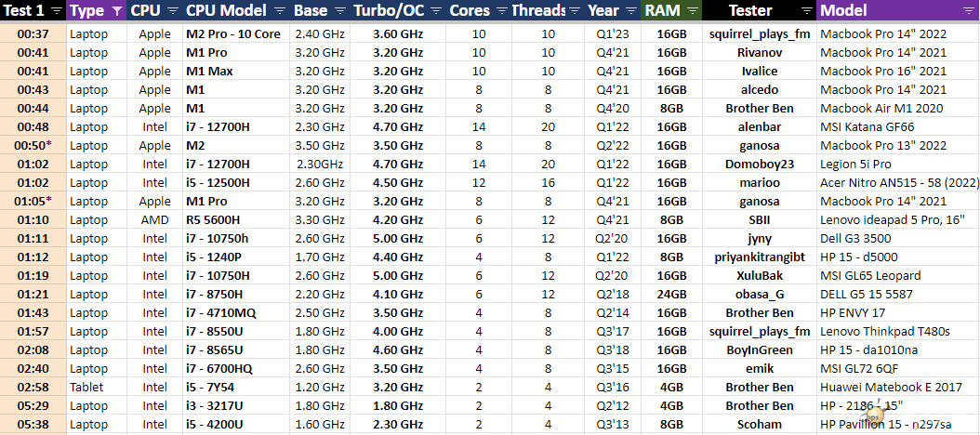The image size is (980, 435).
Task: Select the M1 Max CPU model cell
Action: pyautogui.click(x=235, y=72)
